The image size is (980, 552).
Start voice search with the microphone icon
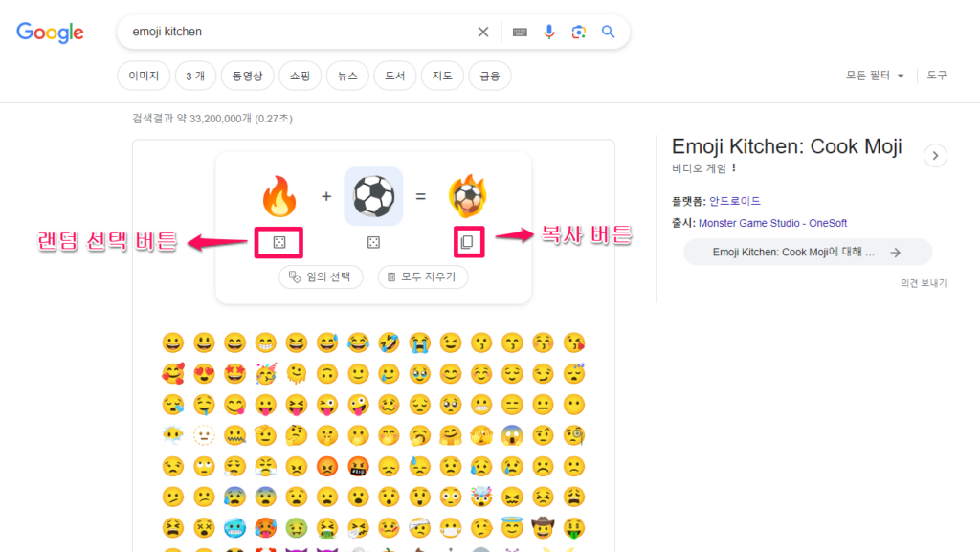click(548, 32)
